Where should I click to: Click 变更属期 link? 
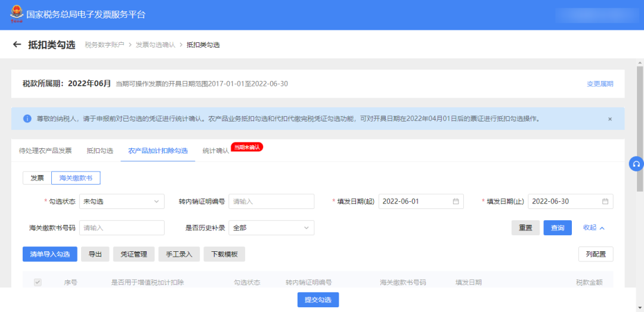coord(600,83)
